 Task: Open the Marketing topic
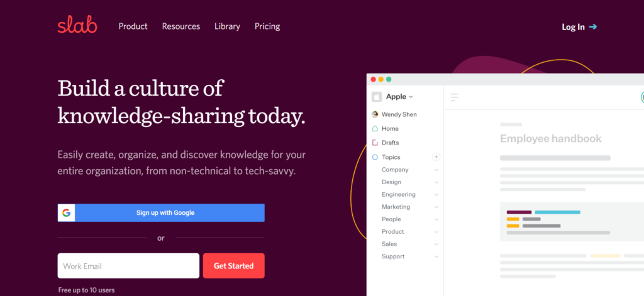tap(396, 207)
